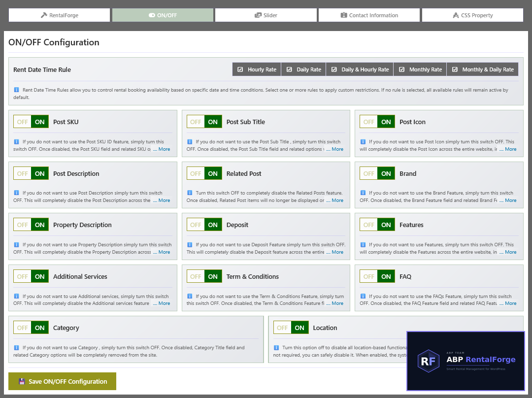Turn off the FAQ switch
Screen dimensions: 532x398
[369, 276]
